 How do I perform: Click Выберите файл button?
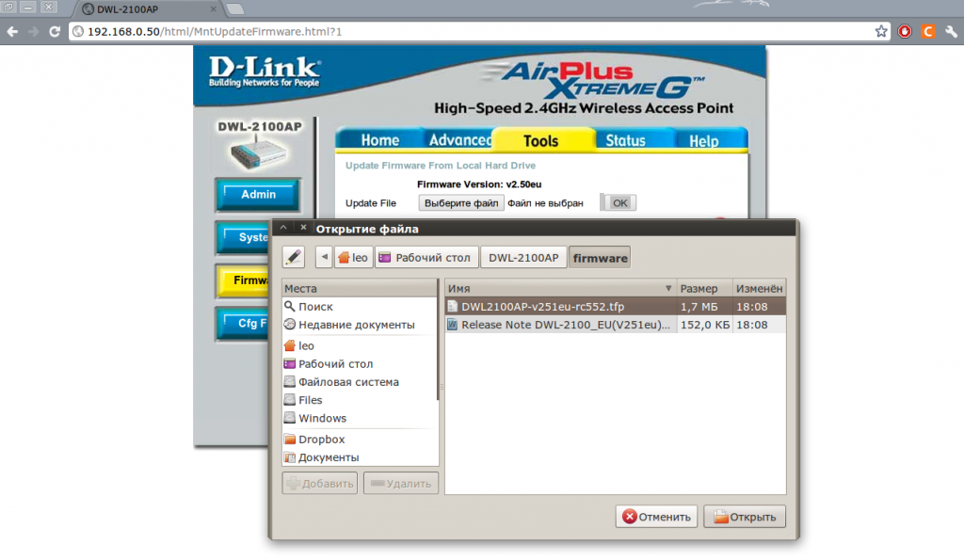click(461, 203)
